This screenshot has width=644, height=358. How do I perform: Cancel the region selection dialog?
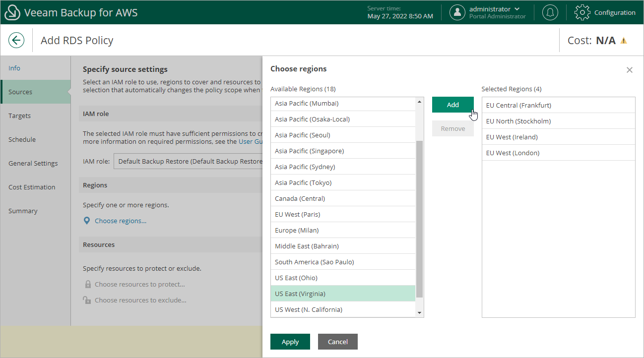(337, 342)
